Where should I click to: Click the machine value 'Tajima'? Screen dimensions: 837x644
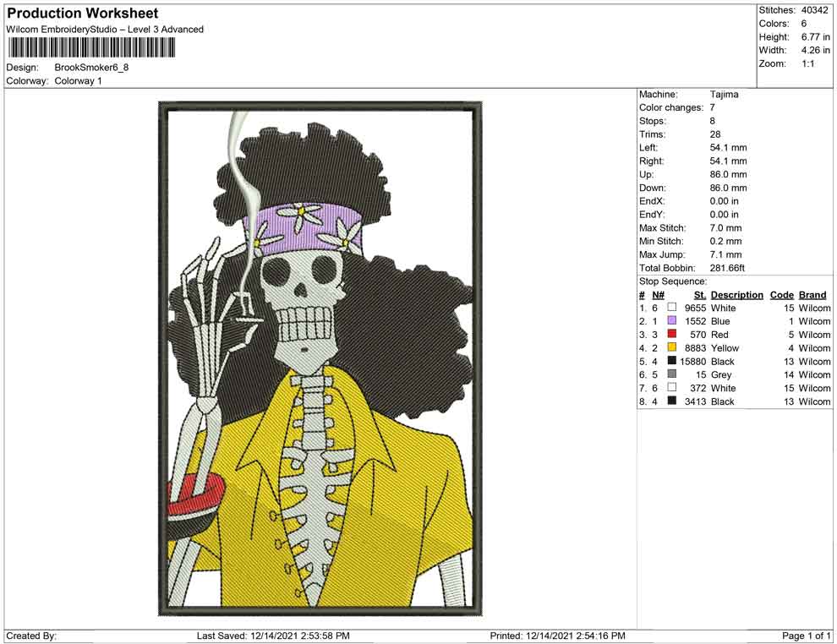pyautogui.click(x=724, y=95)
